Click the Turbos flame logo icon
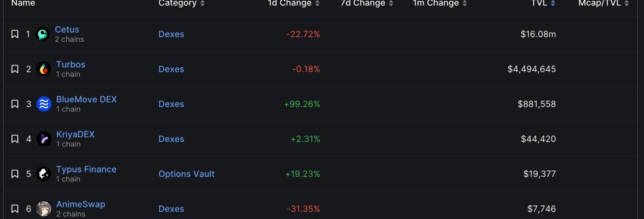This screenshot has height=219, width=644. pos(44,69)
